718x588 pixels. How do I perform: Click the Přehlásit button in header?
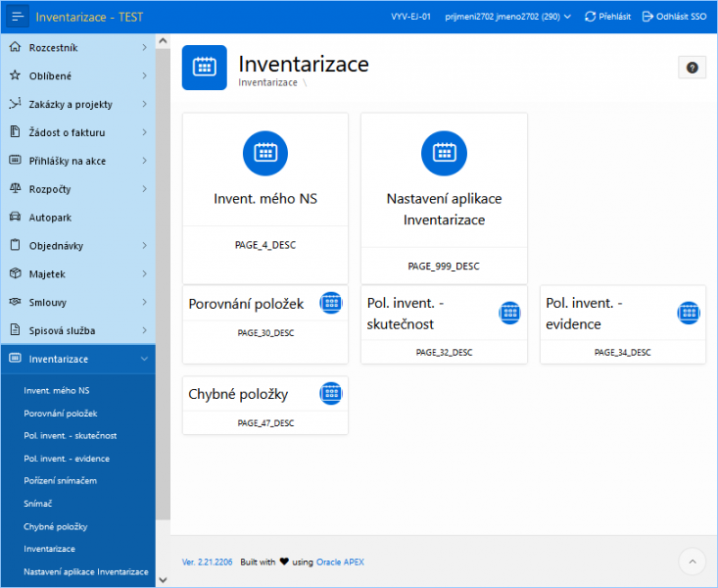tap(609, 17)
